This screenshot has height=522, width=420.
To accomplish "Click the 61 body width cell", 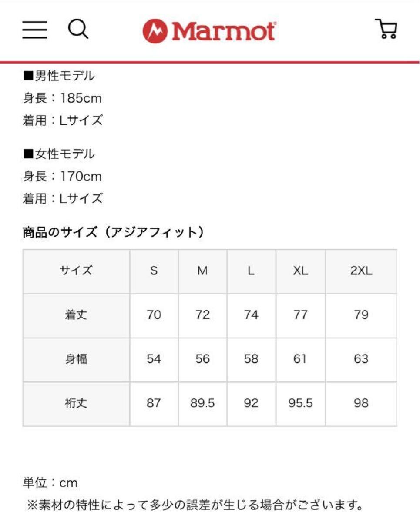I will [x=300, y=359].
